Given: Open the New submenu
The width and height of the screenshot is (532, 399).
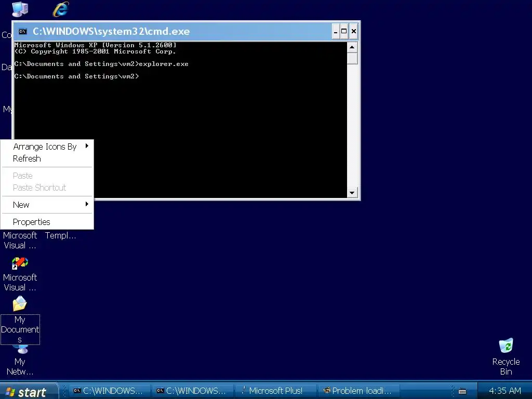Looking at the screenshot, I should (x=47, y=205).
